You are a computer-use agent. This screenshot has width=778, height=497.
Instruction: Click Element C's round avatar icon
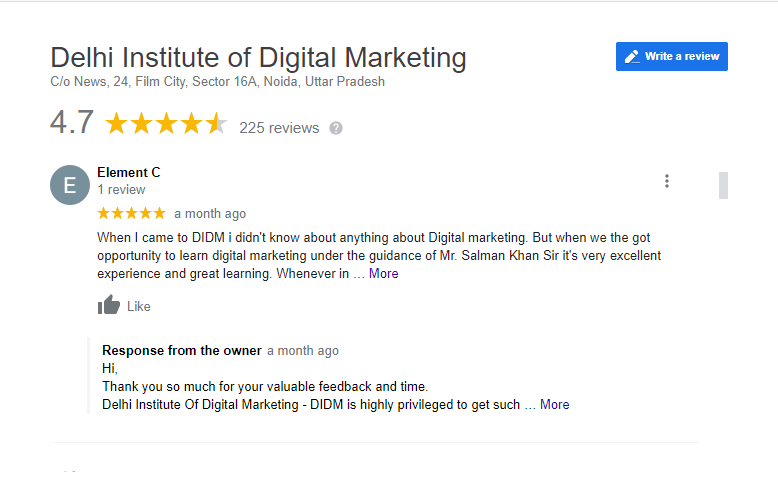[x=70, y=185]
